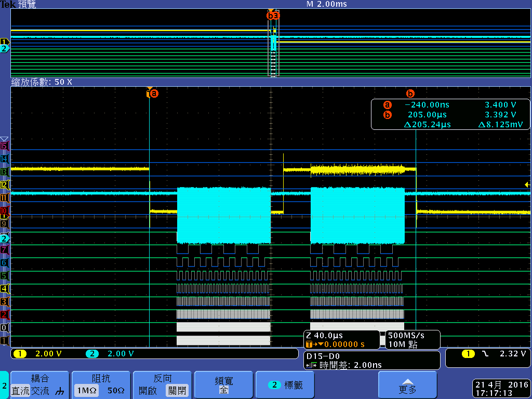The width and height of the screenshot is (532, 399).
Task: Click cursor b time '205.00µs' readout
Action: pos(427,115)
